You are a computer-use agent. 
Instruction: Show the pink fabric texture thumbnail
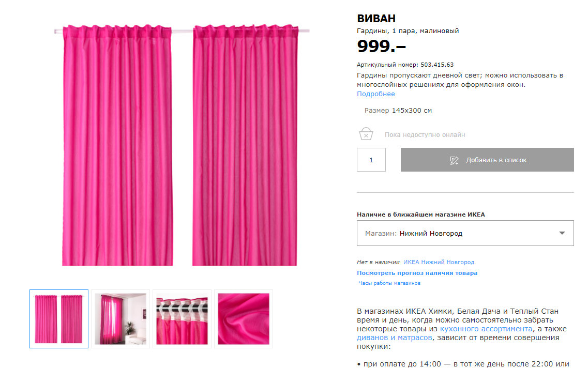(244, 319)
